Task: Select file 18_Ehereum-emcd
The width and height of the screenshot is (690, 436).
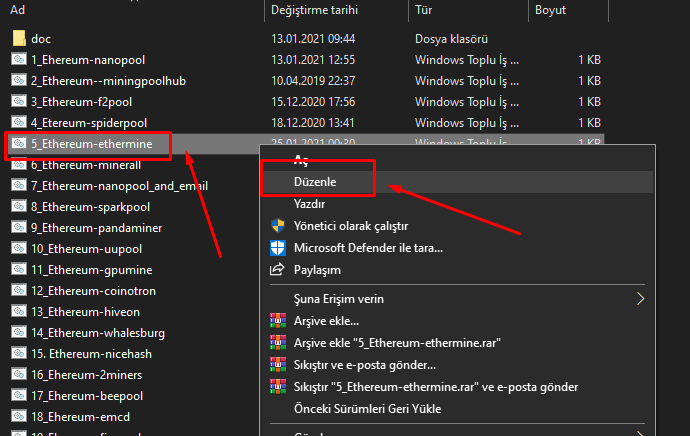Action: coord(80,417)
